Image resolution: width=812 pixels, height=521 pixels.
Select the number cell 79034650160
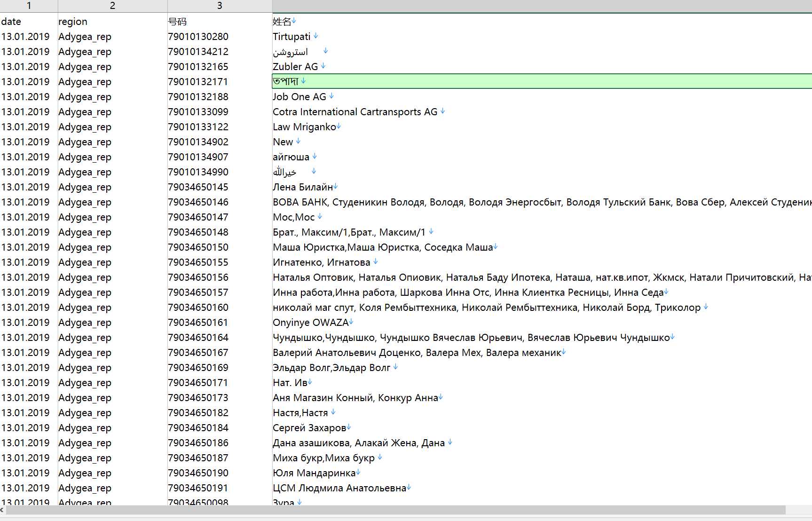coord(220,308)
